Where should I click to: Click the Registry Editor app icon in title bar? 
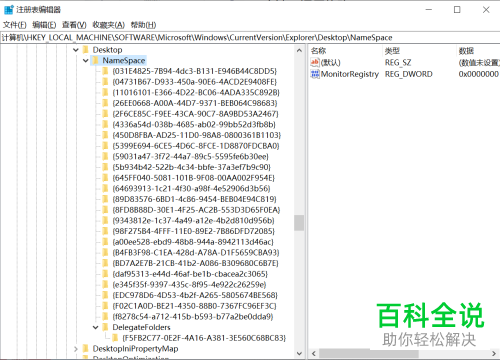[8, 10]
